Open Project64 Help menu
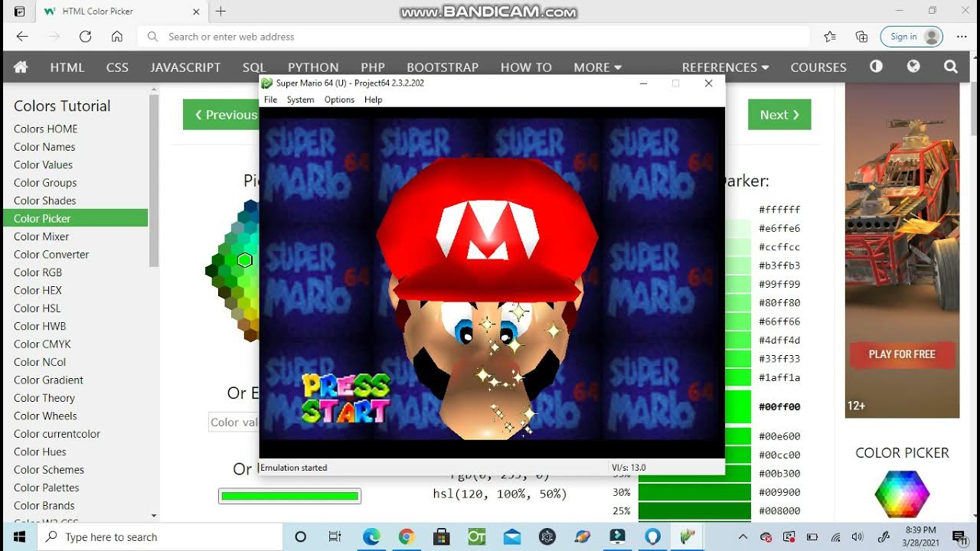This screenshot has width=980, height=551. tap(373, 99)
